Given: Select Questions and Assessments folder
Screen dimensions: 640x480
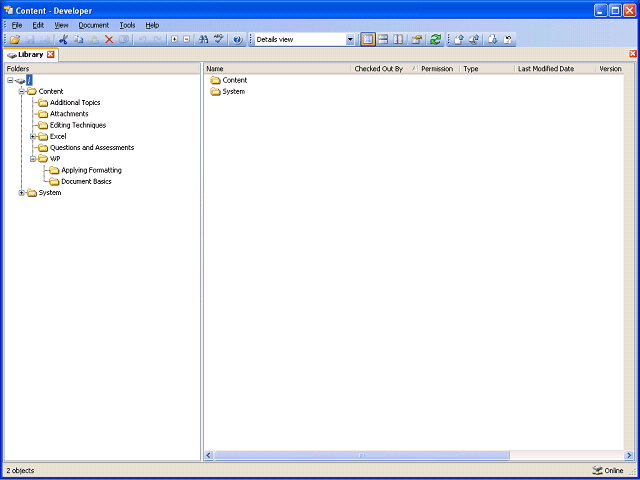Looking at the screenshot, I should (x=92, y=147).
